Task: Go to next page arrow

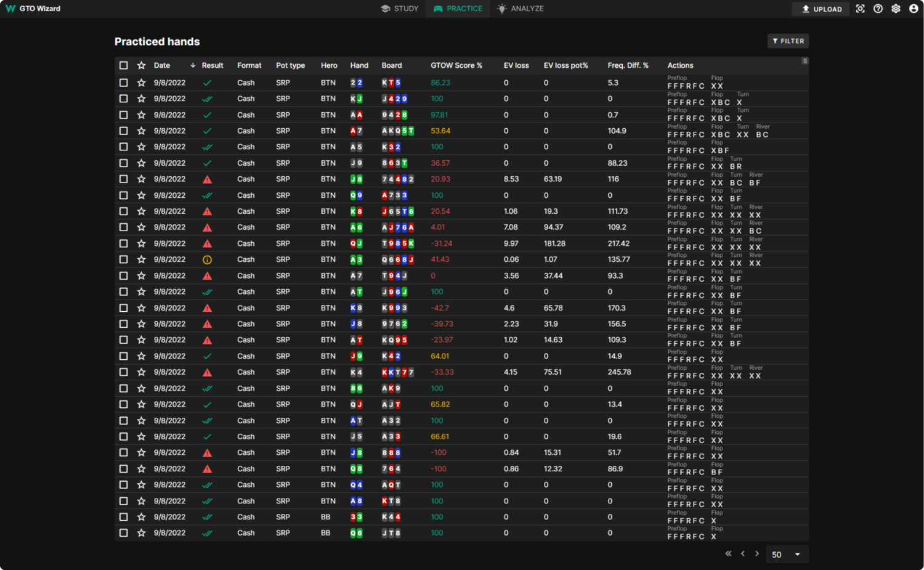Action: (x=757, y=553)
